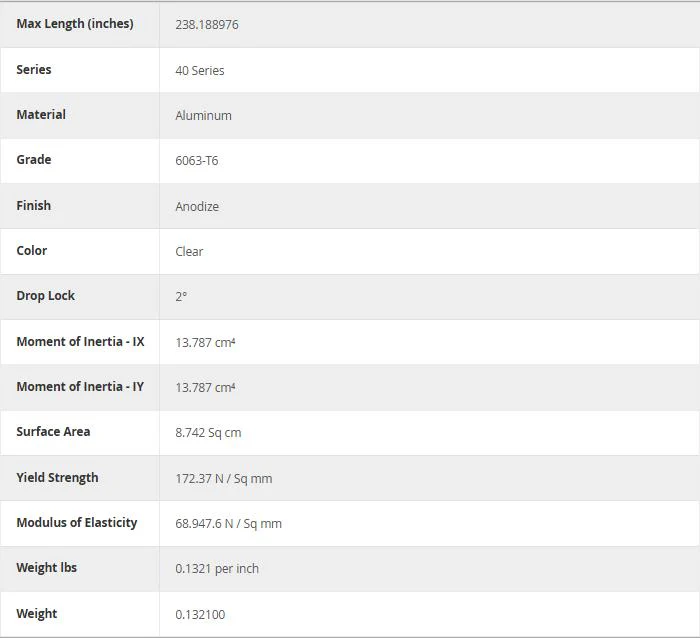Select the Yield Strength label
The width and height of the screenshot is (700, 638).
tap(57, 478)
